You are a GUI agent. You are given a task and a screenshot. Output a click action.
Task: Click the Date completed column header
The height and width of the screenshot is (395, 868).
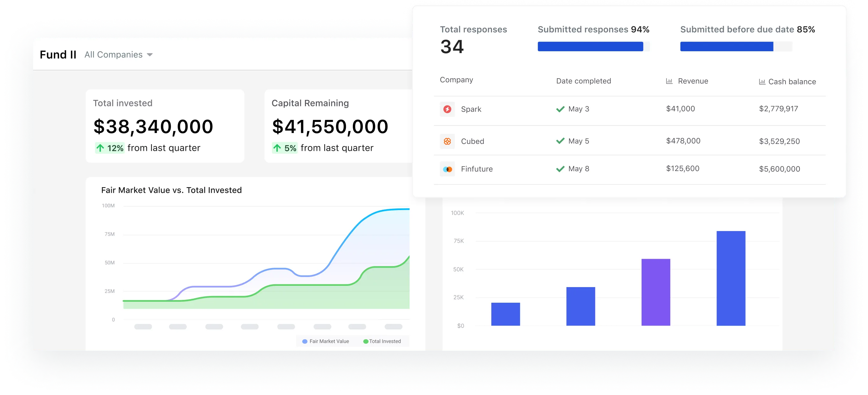(x=583, y=81)
